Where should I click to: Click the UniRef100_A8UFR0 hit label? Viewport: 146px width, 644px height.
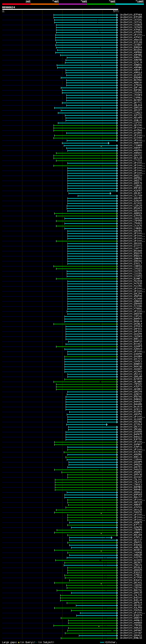131,151
